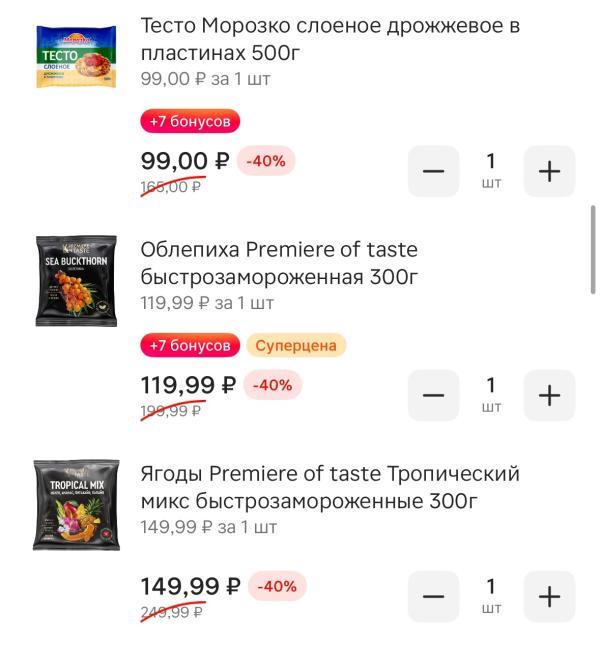Open the Тесто Морозко product image
The width and height of the screenshot is (600, 649).
[77, 59]
